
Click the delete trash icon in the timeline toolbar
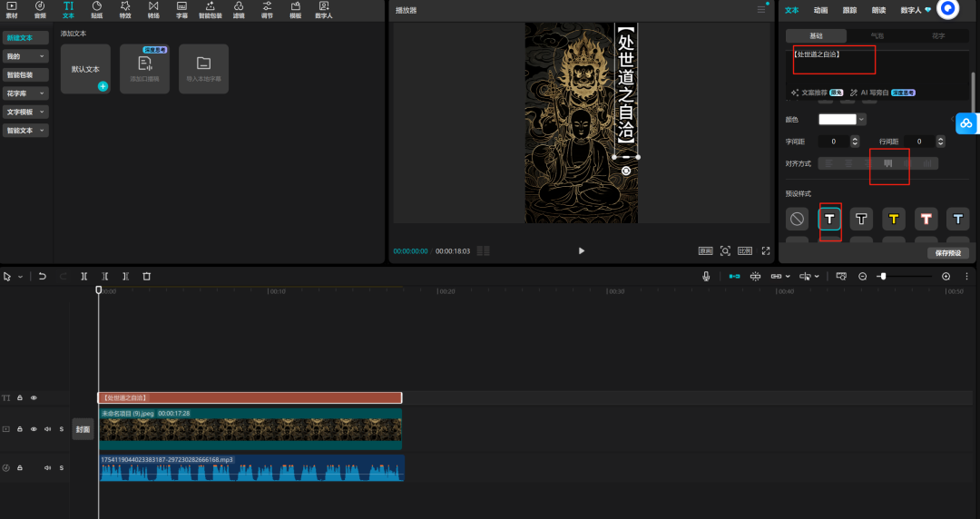(x=146, y=277)
